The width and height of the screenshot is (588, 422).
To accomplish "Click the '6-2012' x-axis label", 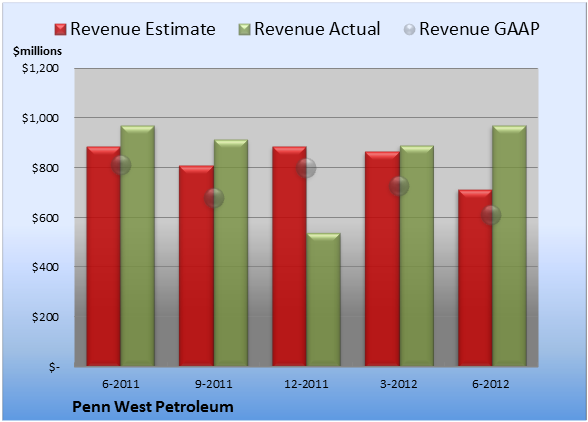I will click(x=491, y=384).
